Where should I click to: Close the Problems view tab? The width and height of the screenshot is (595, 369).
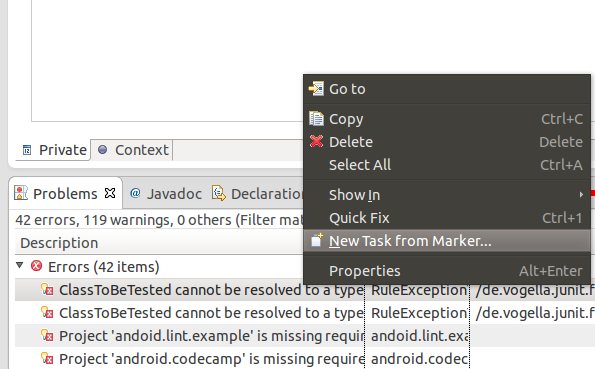click(x=110, y=193)
